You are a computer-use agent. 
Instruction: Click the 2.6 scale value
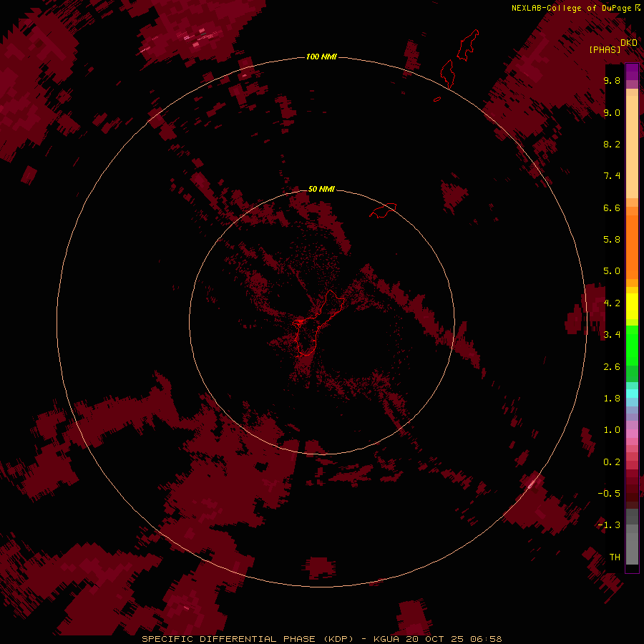(612, 367)
